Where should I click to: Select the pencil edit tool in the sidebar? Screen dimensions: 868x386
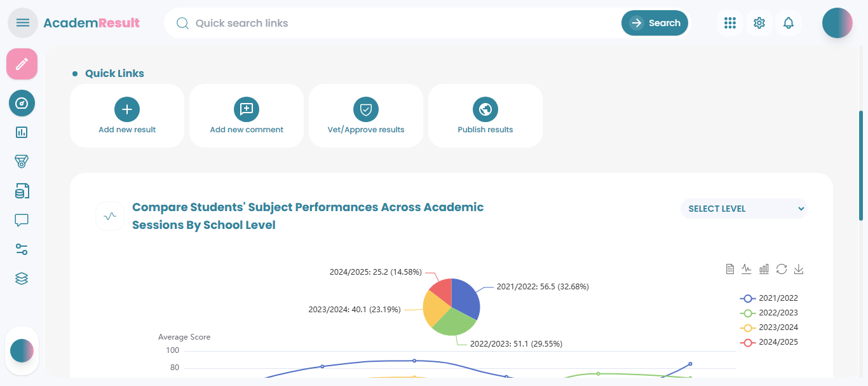22,64
